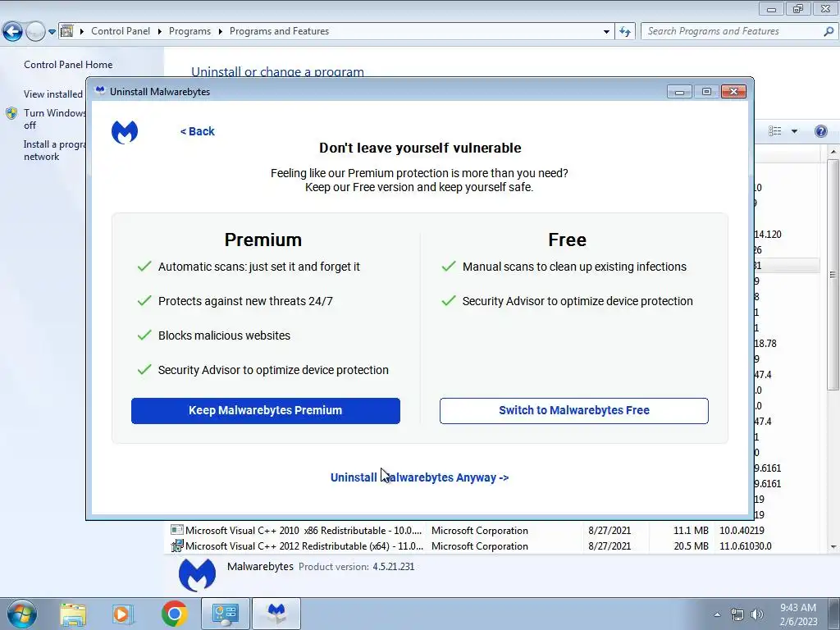Open Windows Explorer from taskbar
Image resolution: width=840 pixels, height=630 pixels.
(73, 614)
